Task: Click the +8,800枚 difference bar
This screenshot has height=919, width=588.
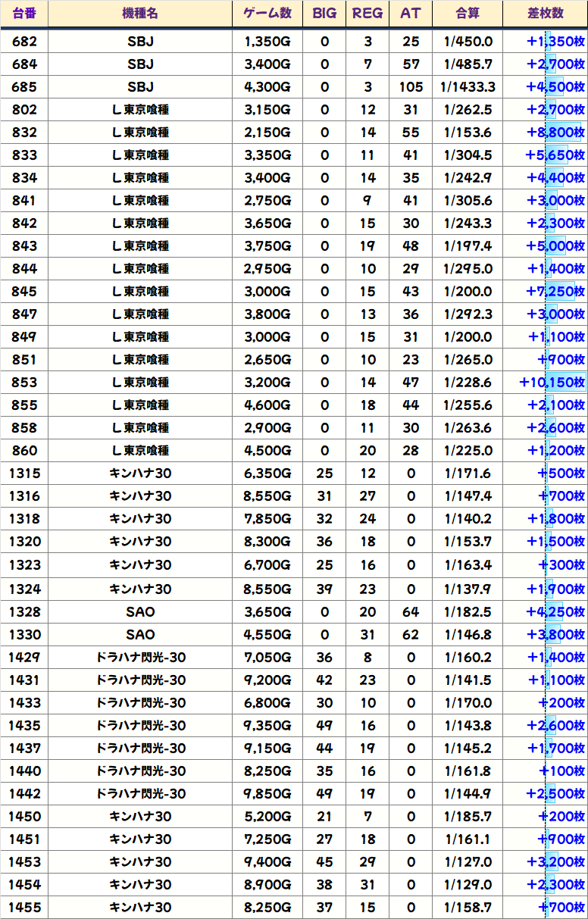Action: point(555,133)
